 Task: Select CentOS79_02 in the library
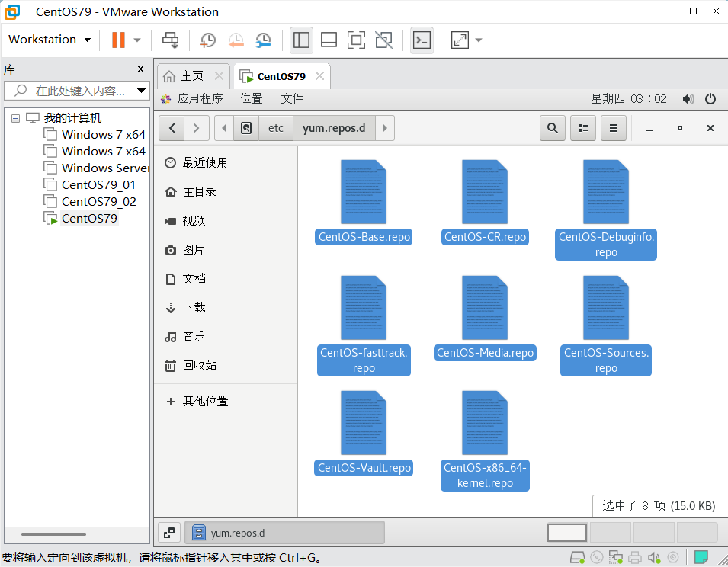pyautogui.click(x=99, y=201)
